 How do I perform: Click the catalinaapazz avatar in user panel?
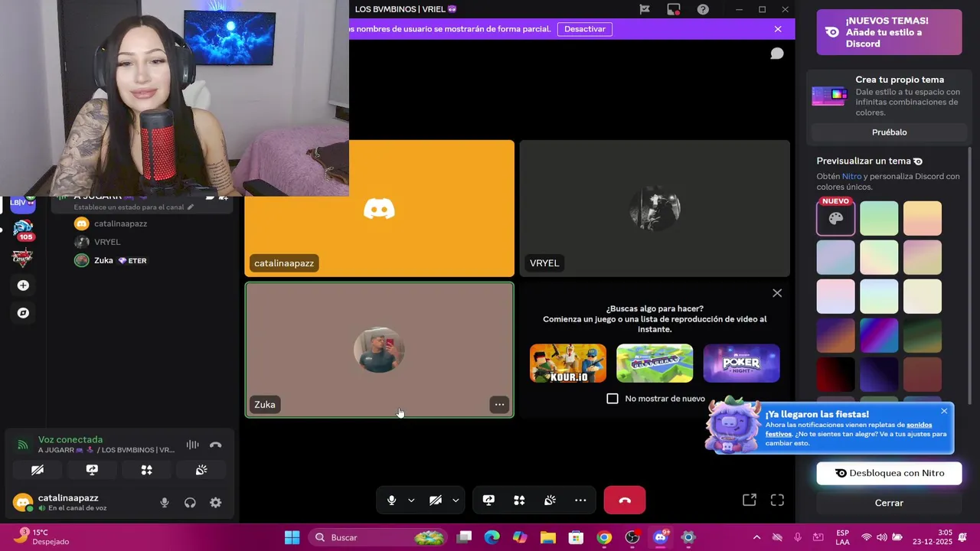tap(23, 503)
